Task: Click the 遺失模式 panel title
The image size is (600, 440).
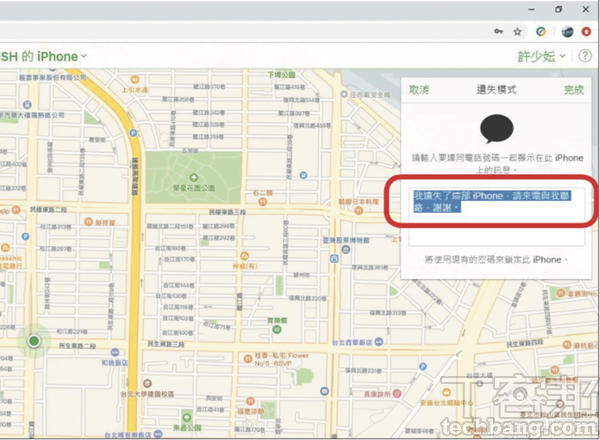Action: tap(496, 90)
